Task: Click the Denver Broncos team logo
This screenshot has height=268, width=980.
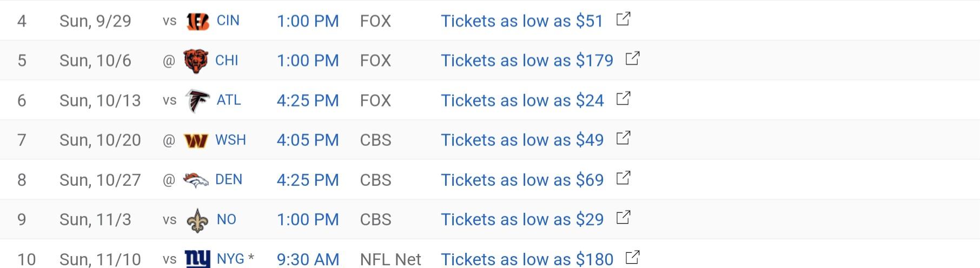Action: [x=196, y=180]
